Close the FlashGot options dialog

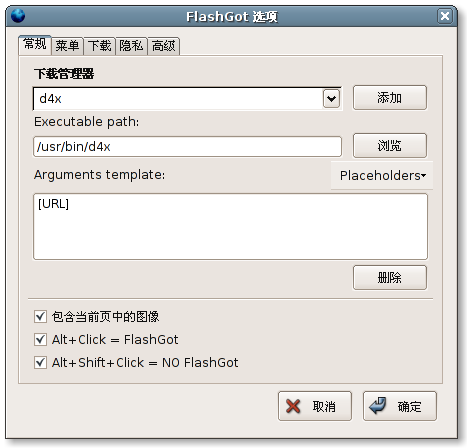click(445, 16)
